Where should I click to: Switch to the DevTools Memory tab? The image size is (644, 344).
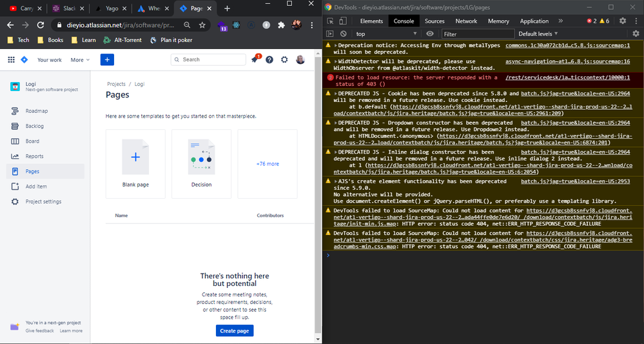(498, 21)
